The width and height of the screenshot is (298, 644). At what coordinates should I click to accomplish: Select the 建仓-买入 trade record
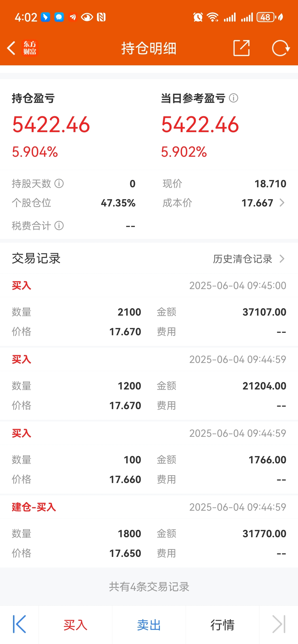coord(149,531)
